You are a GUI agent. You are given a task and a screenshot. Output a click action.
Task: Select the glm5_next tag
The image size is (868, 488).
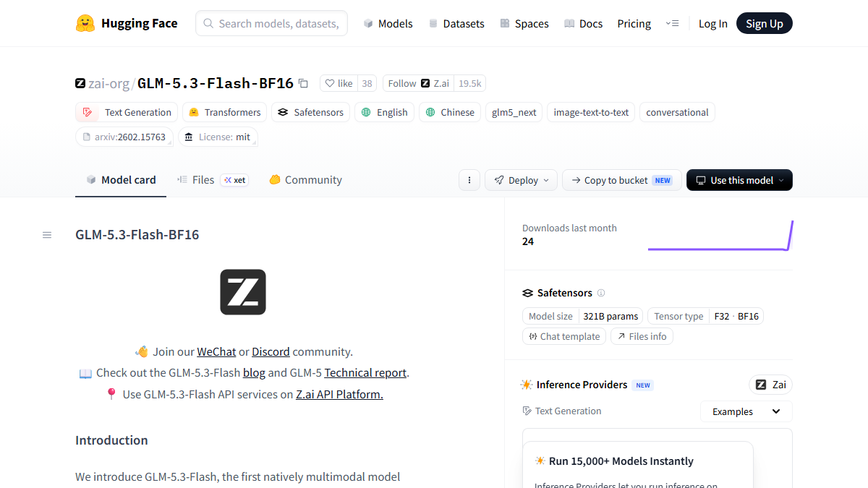click(x=514, y=112)
